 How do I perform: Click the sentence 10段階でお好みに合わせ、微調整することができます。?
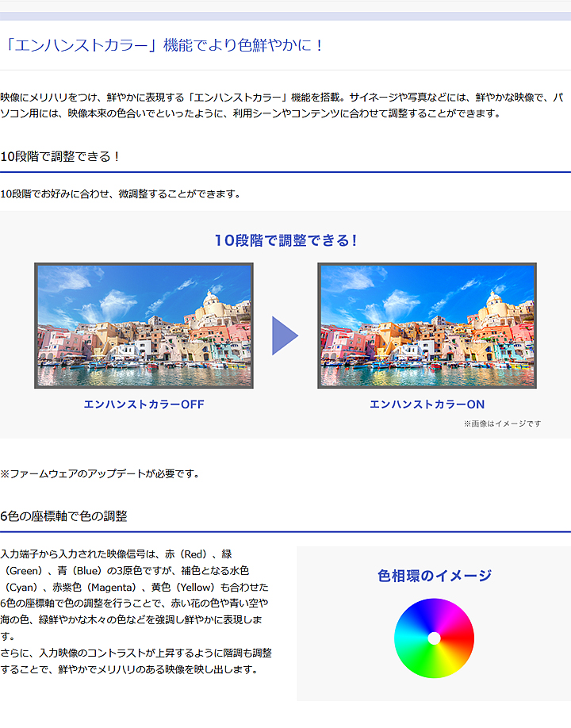coord(121,193)
